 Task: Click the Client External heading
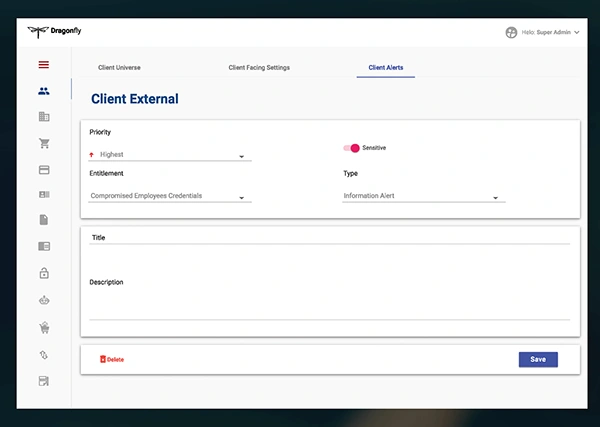(135, 99)
